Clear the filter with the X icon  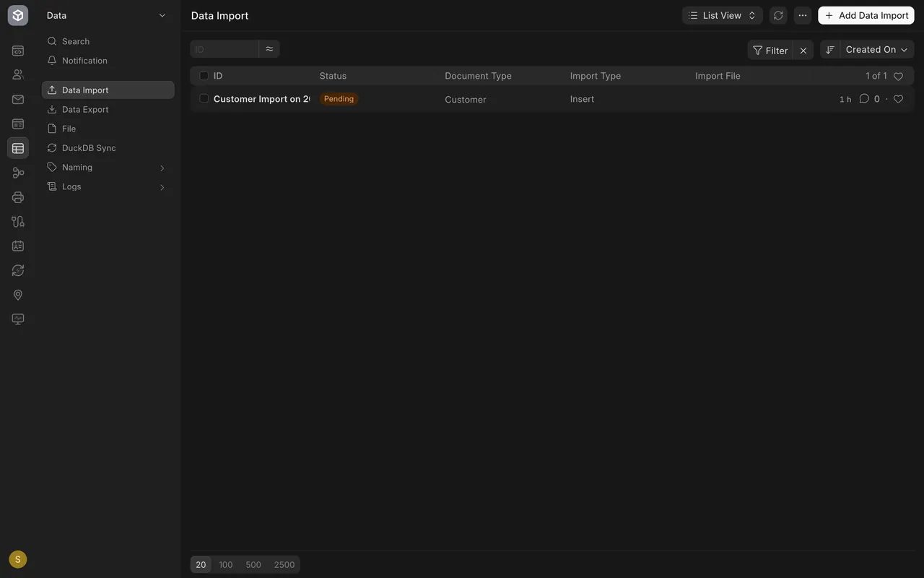click(x=803, y=50)
